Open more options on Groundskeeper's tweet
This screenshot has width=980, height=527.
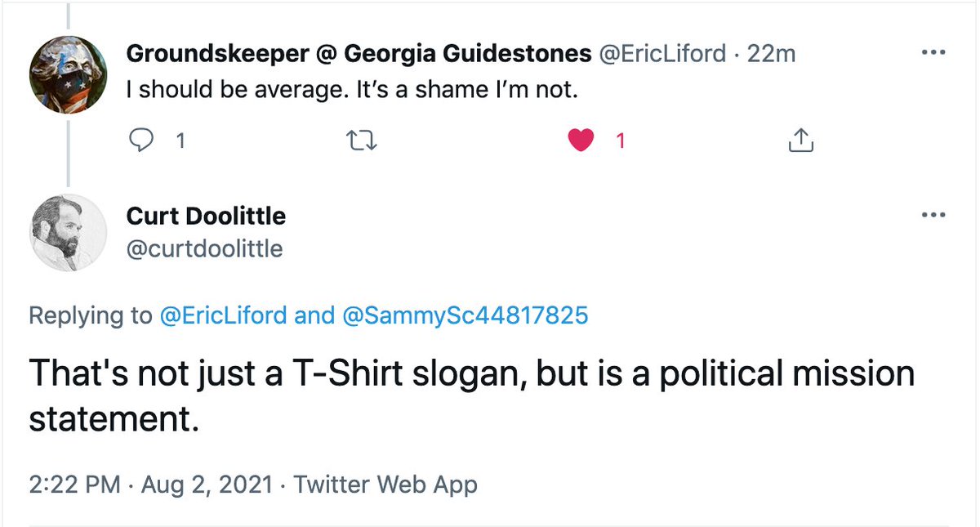932,52
